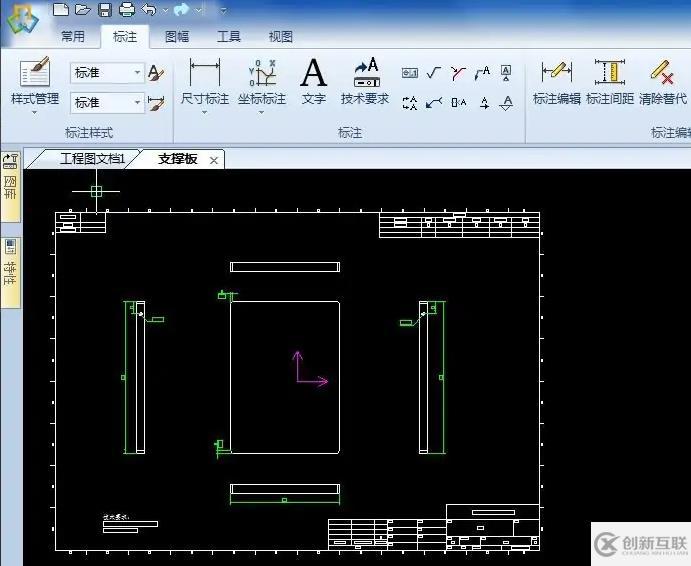This screenshot has height=566, width=691.
Task: Expand the 尺寸标注 dropdown arrow
Action: (x=204, y=113)
